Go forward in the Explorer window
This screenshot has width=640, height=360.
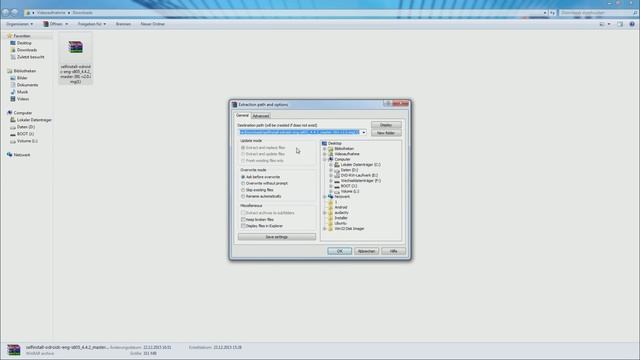15,13
